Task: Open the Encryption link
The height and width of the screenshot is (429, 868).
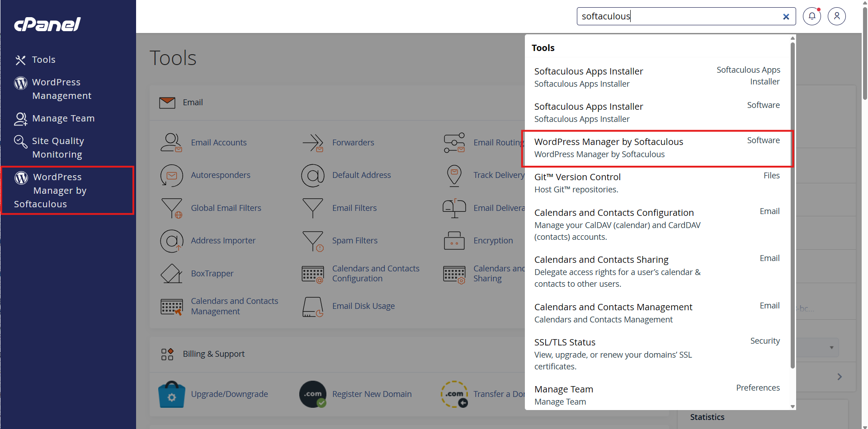Action: [x=493, y=241]
